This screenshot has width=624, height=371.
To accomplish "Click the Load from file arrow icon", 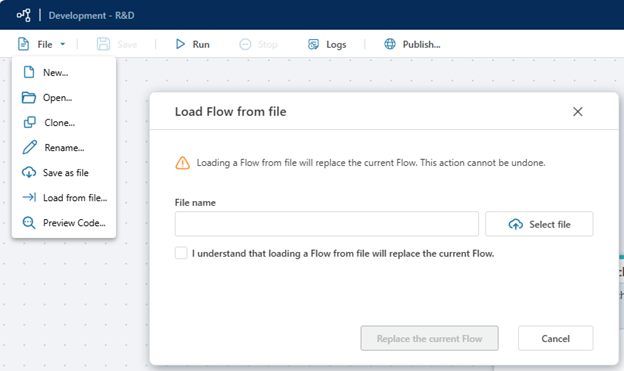I will 29,197.
